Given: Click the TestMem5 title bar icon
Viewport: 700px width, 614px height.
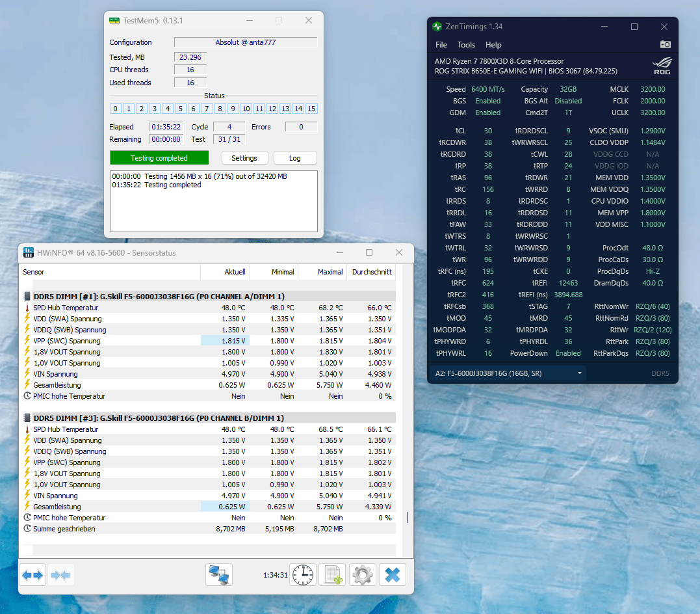Looking at the screenshot, I should pos(114,21).
